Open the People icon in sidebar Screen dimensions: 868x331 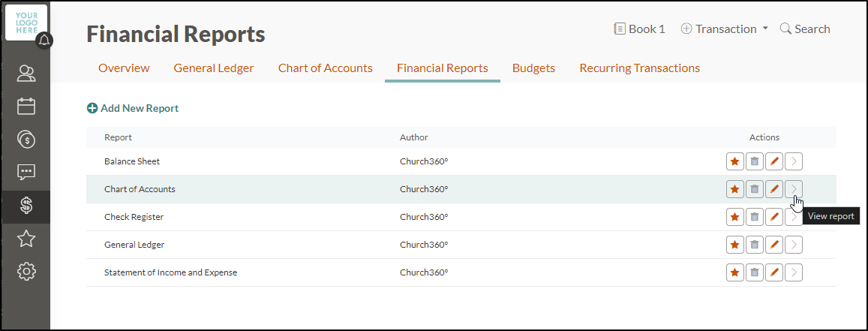pos(26,74)
